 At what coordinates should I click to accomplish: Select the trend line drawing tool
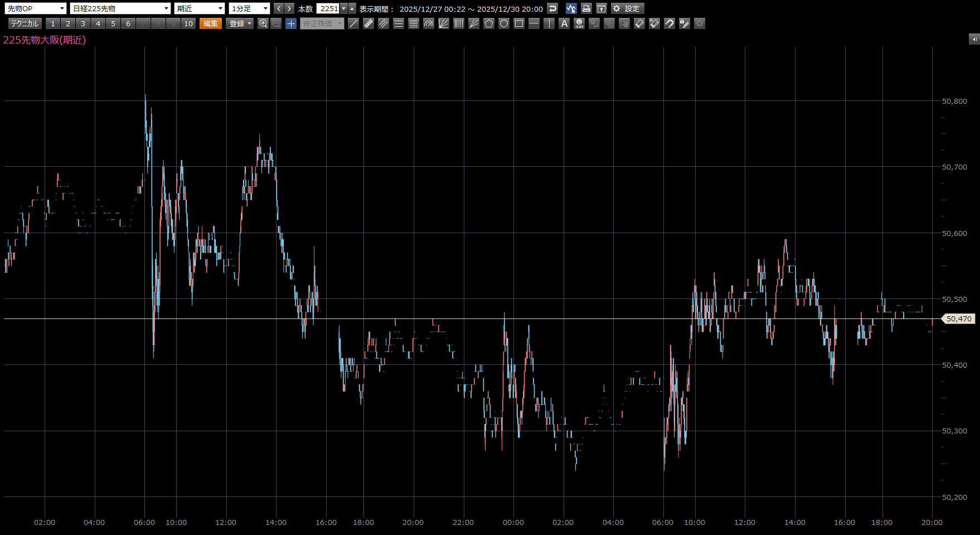point(353,23)
